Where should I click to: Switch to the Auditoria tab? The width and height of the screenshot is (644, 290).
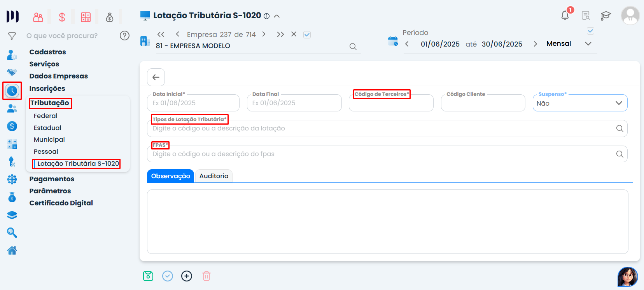click(x=214, y=176)
